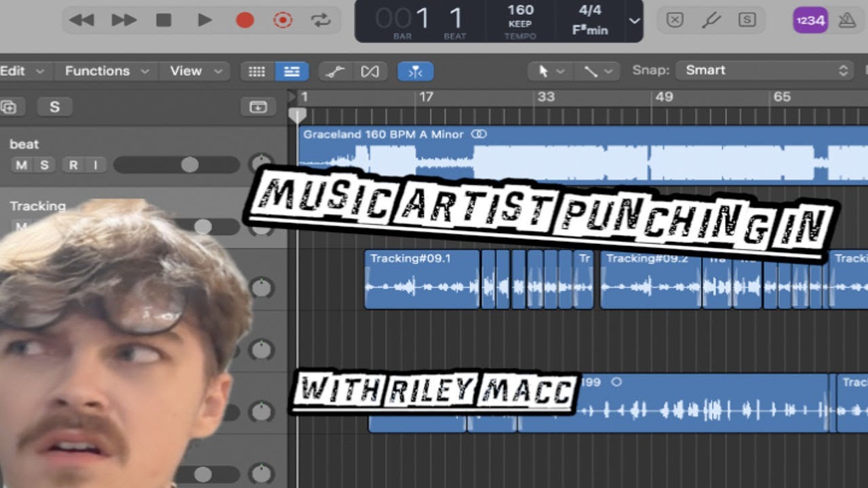
Task: Open the Command-click tool menu
Action: [597, 71]
